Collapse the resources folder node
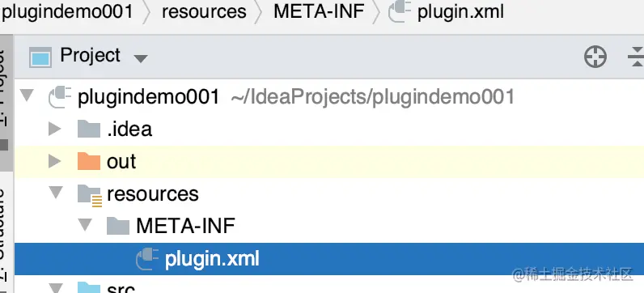 click(56, 193)
